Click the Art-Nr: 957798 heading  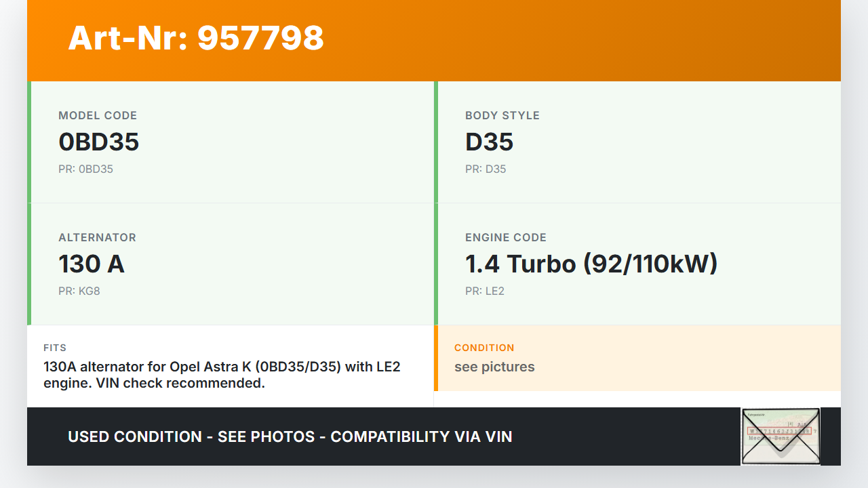click(196, 38)
